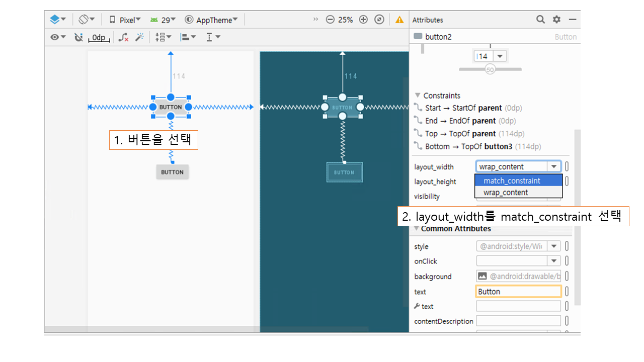Click the horizontal bias slider handle
Screen dimensions: 644x362
click(490, 69)
